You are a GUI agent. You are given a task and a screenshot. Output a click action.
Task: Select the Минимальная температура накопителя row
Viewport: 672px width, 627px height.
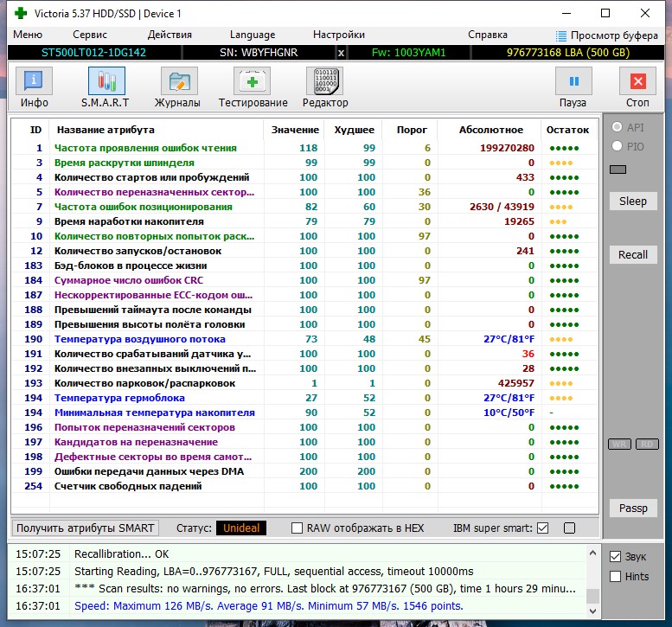304,413
